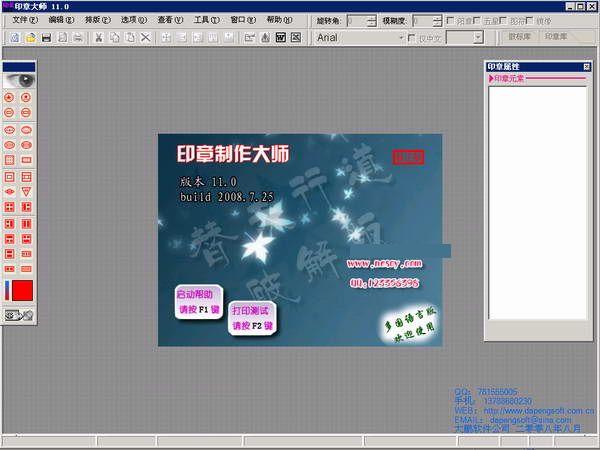Toggle the fourth checkbox after 模糊度
This screenshot has width=600, height=450.
[x=529, y=20]
